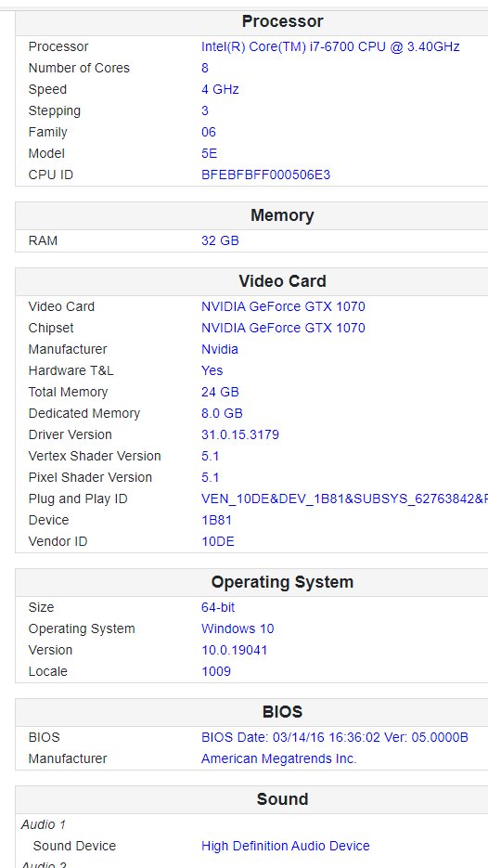Select the Sound section header
The image size is (488, 868).
pyautogui.click(x=282, y=799)
